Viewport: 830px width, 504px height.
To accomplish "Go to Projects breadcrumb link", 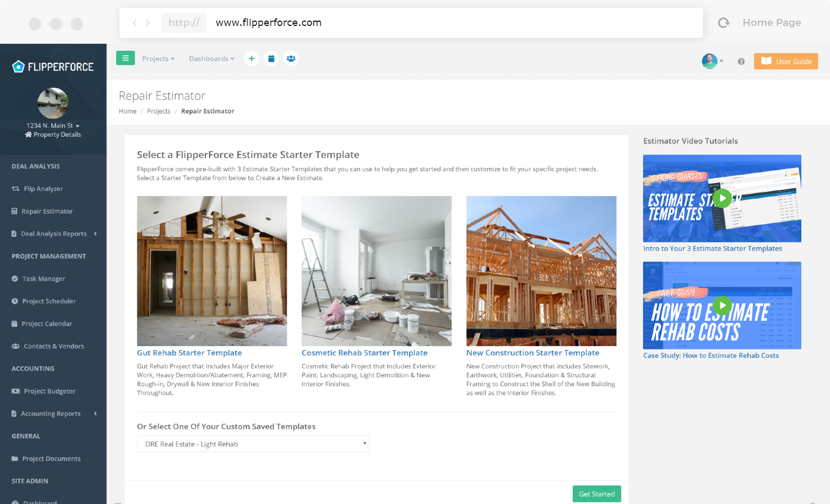I will pyautogui.click(x=159, y=111).
